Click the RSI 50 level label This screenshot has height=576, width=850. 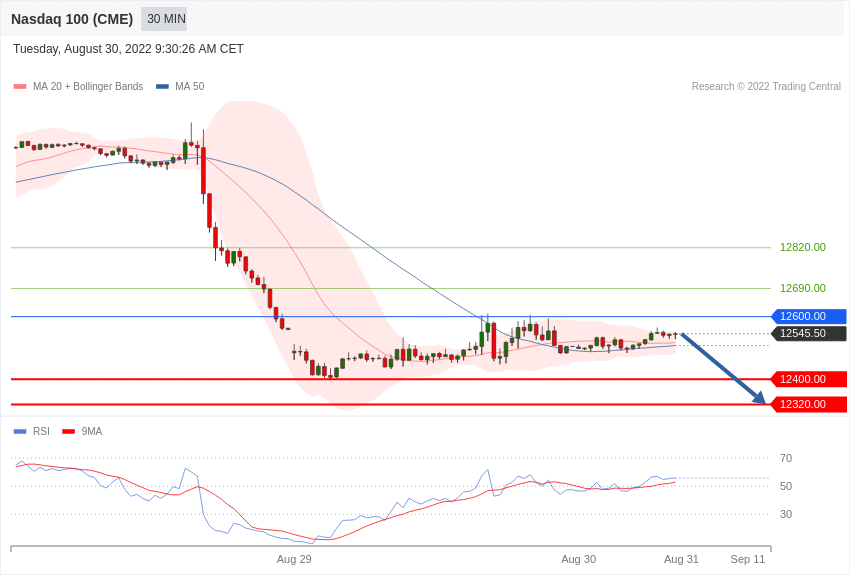(x=786, y=487)
